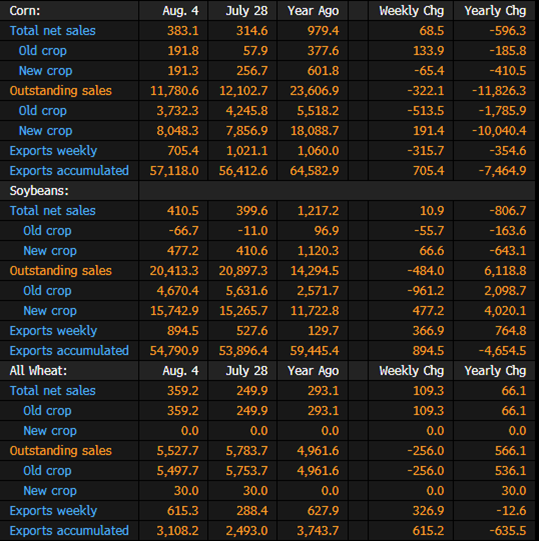Select Soybeans old crop value -66.7
Viewport: 540px width, 542px height.
pyautogui.click(x=184, y=231)
